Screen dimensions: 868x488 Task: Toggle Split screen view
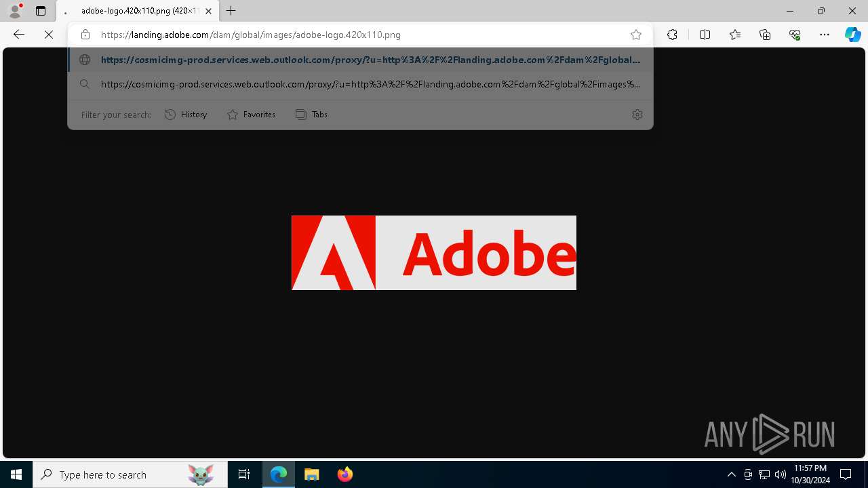point(705,35)
